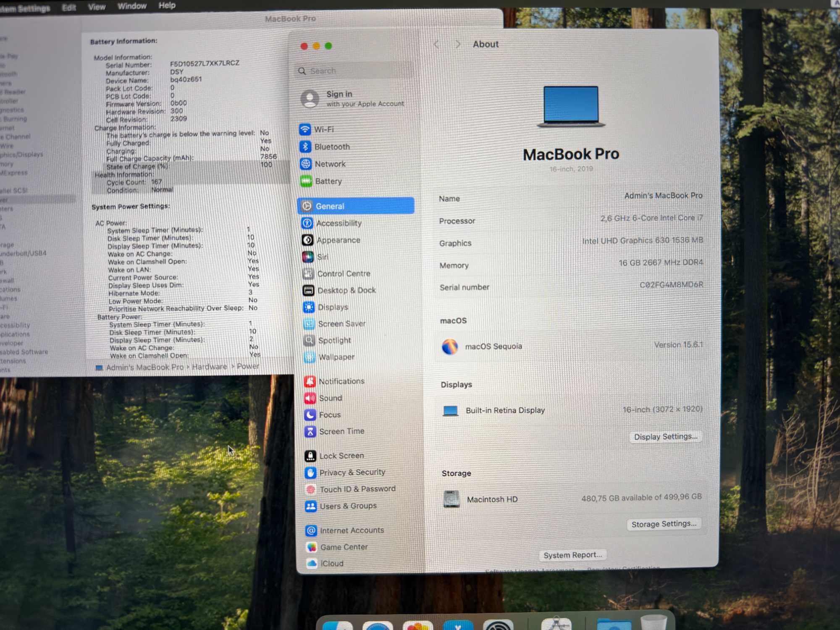Click the Macintosh HD drive icon
This screenshot has width=840, height=630.
pos(451,499)
